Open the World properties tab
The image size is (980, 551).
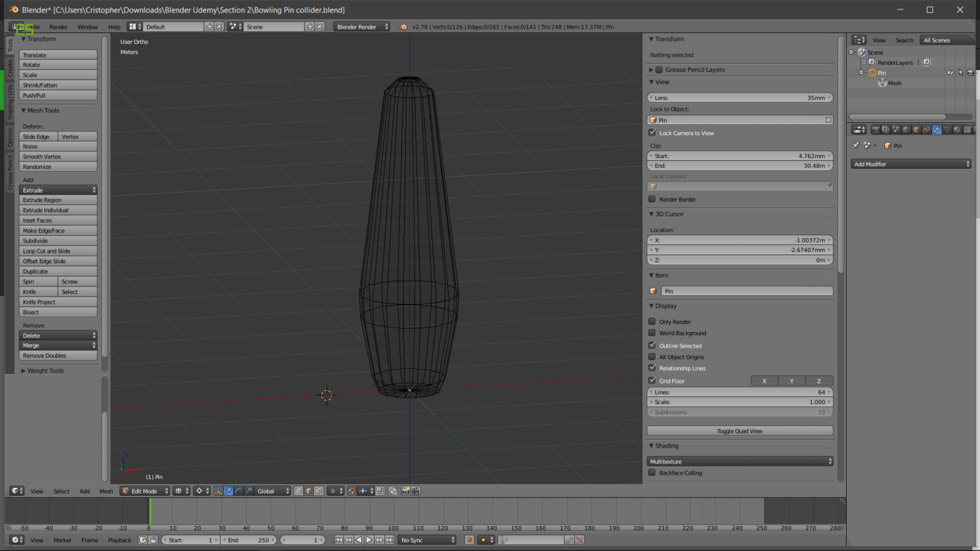pyautogui.click(x=906, y=130)
